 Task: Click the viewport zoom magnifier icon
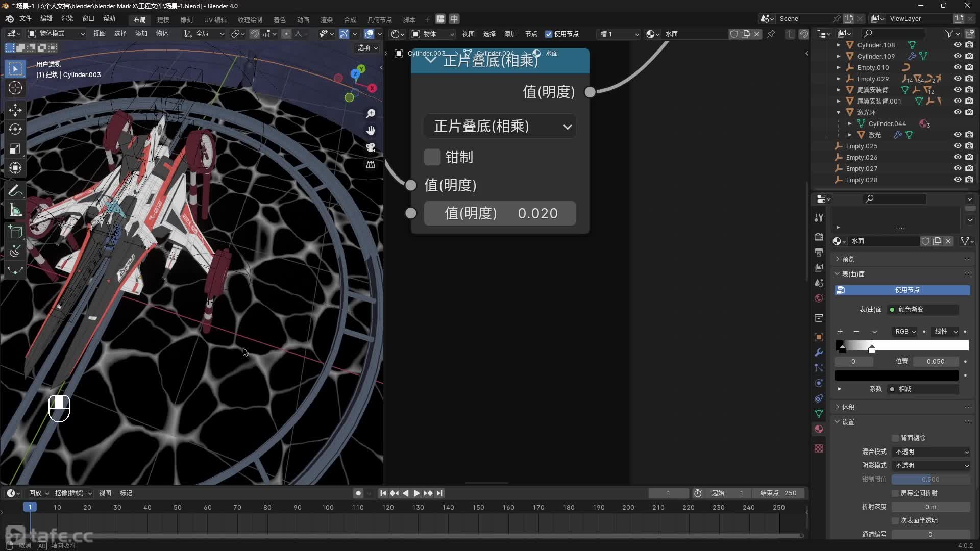[371, 113]
